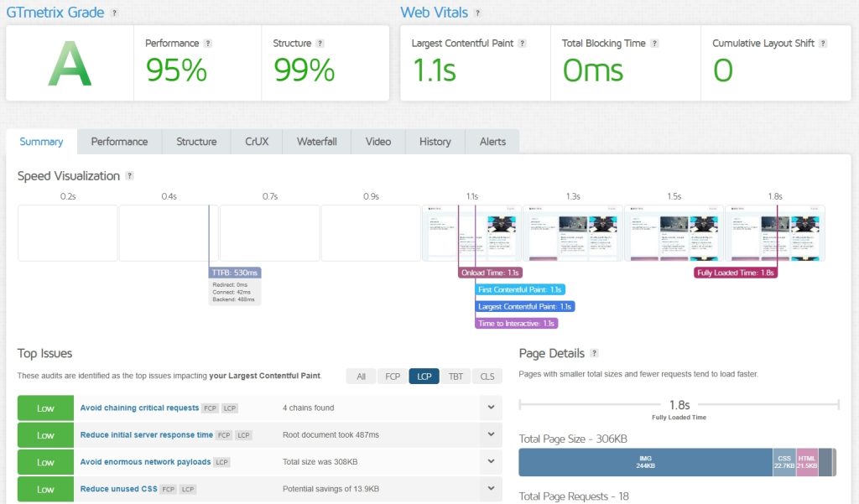Enable the TBT audit filter
This screenshot has height=504, width=859.
click(x=456, y=377)
